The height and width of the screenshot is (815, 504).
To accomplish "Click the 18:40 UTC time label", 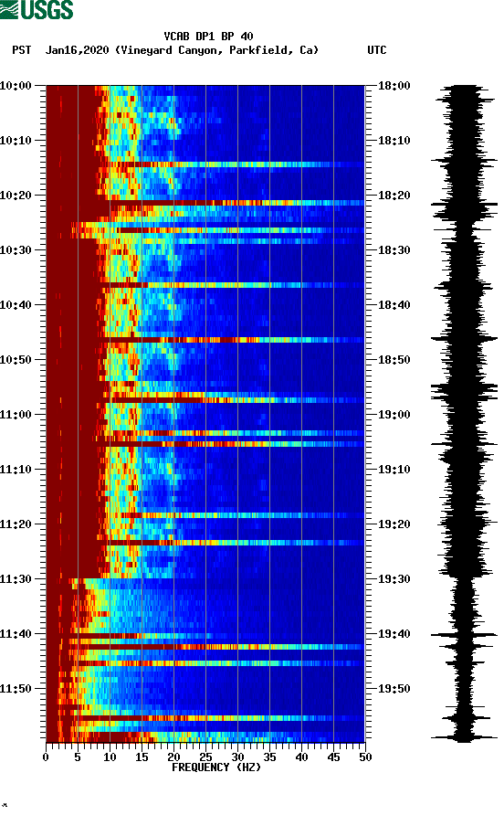I will click(394, 305).
